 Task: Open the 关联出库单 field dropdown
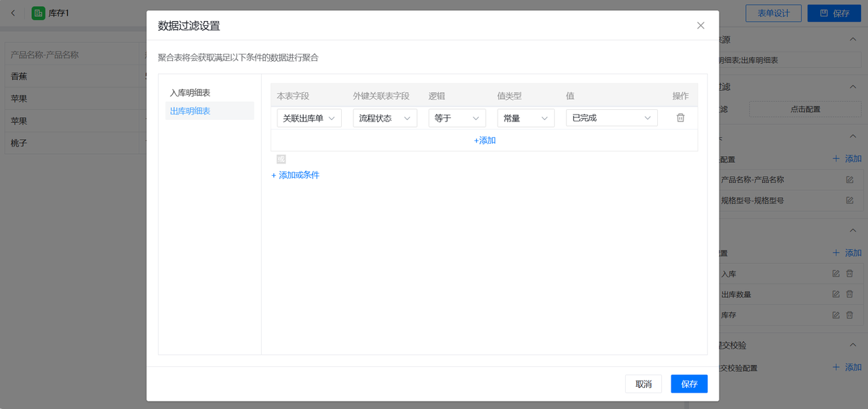309,118
